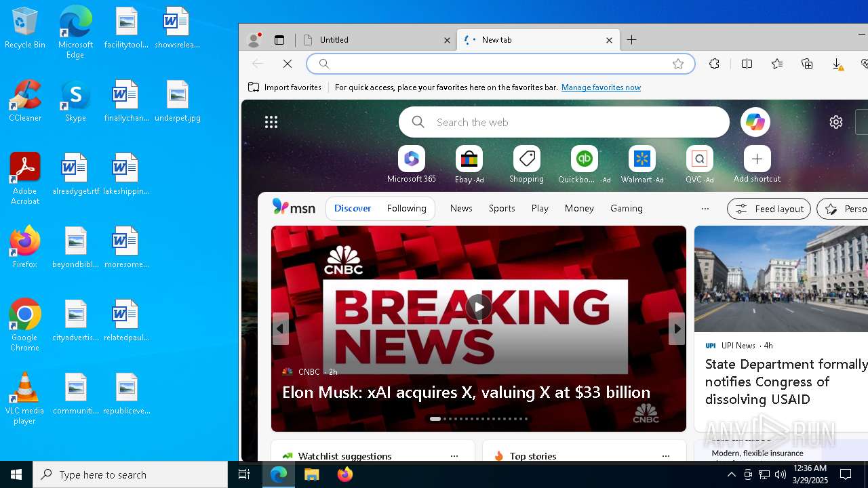Click the address bar field
868x488 pixels.
point(500,64)
